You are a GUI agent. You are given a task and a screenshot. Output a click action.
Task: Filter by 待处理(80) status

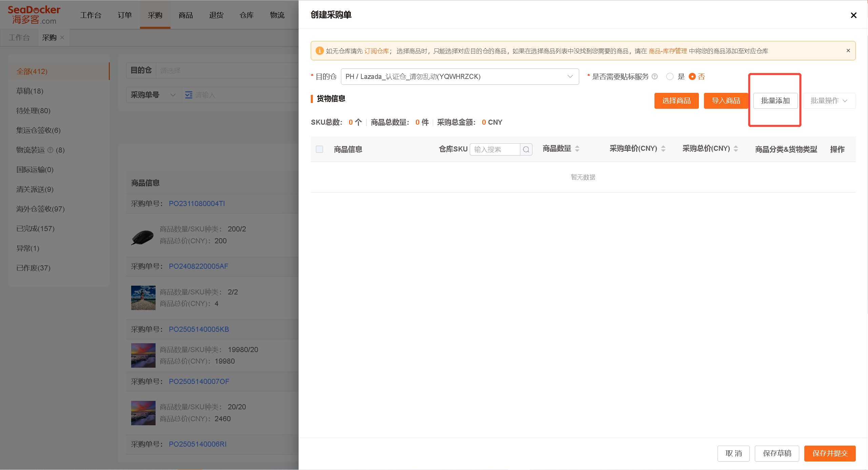[x=59, y=111]
